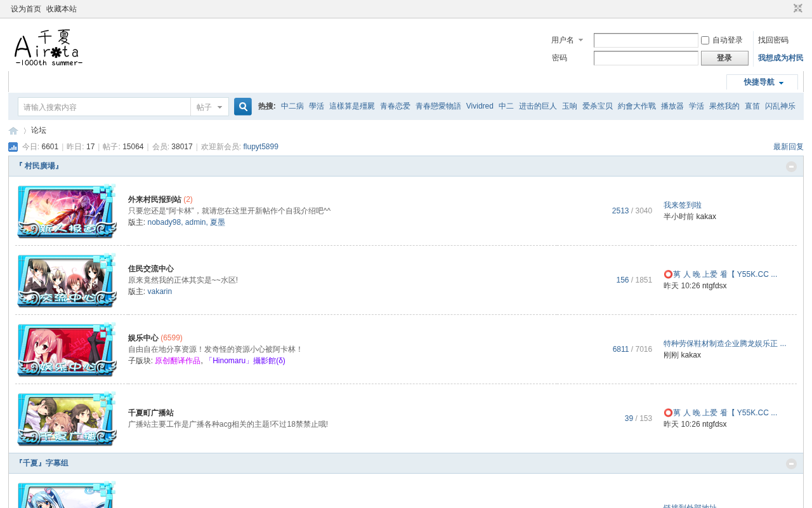Viewport: 812px width, 508px height.
Task: Open the 帖子 search type dropdown
Action: coord(209,107)
